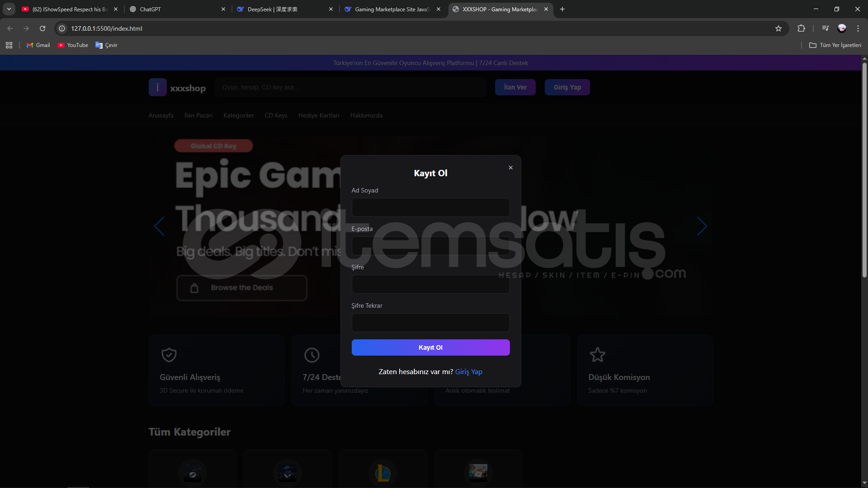Open browser extensions puzzle icon

point(801,28)
